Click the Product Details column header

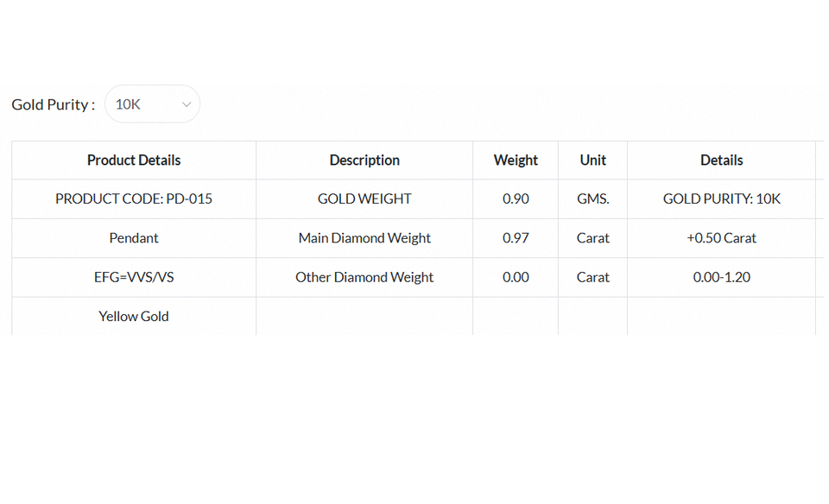pos(134,160)
